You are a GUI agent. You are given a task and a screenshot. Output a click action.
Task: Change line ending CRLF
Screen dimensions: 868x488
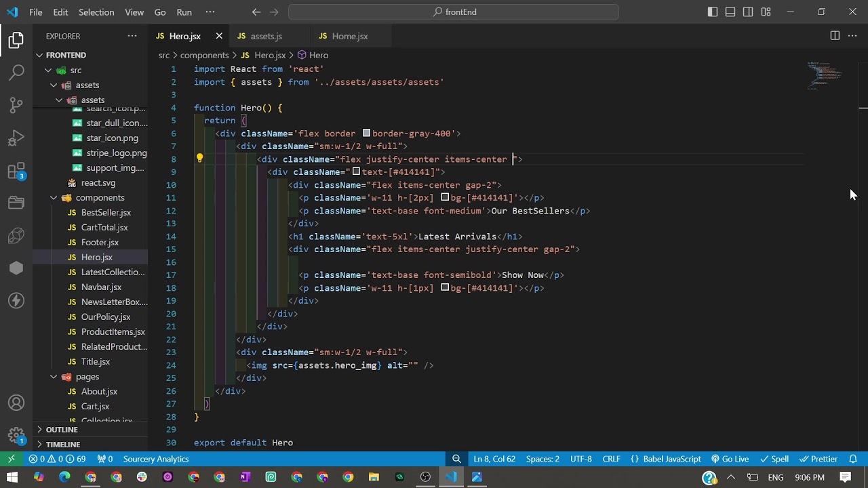tap(611, 459)
